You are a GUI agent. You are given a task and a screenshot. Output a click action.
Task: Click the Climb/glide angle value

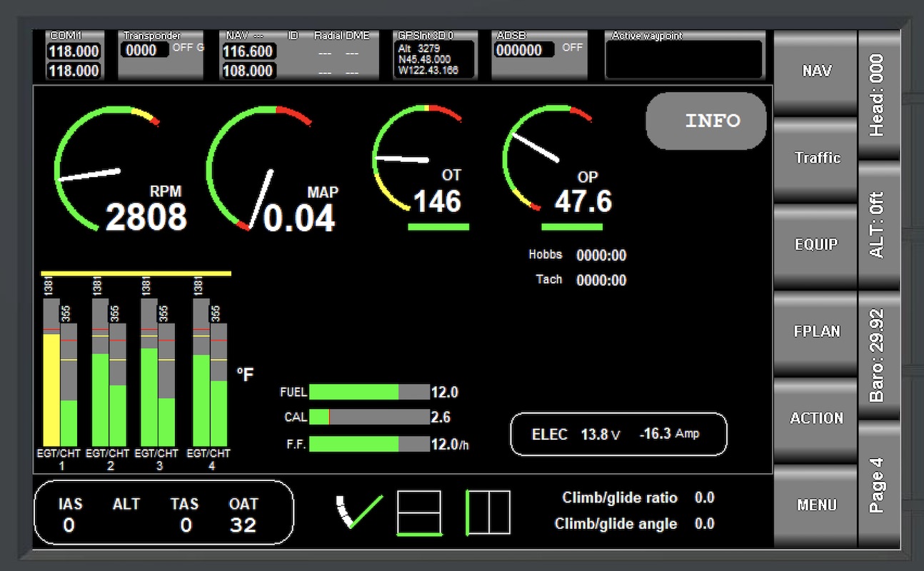pos(704,524)
